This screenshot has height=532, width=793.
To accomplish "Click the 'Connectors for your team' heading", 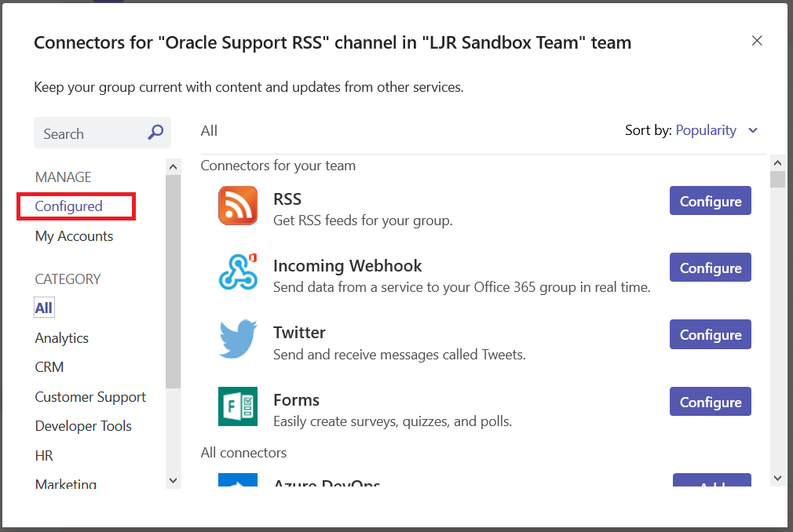I will pyautogui.click(x=278, y=166).
